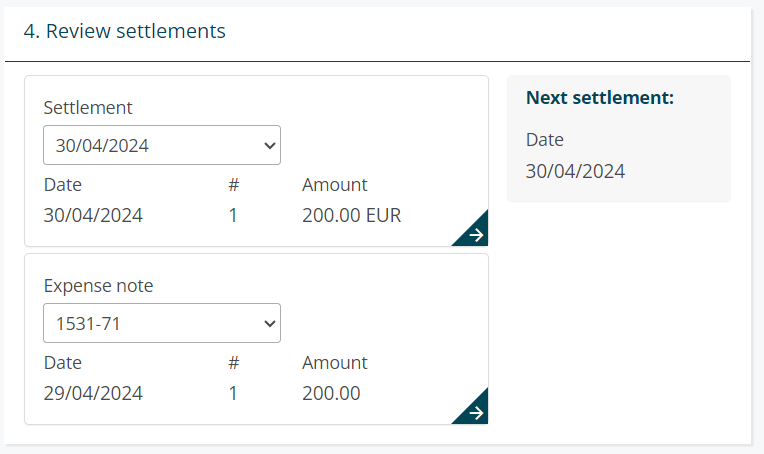
Task: Click the settlement date value 30/04/2024
Action: pos(93,215)
